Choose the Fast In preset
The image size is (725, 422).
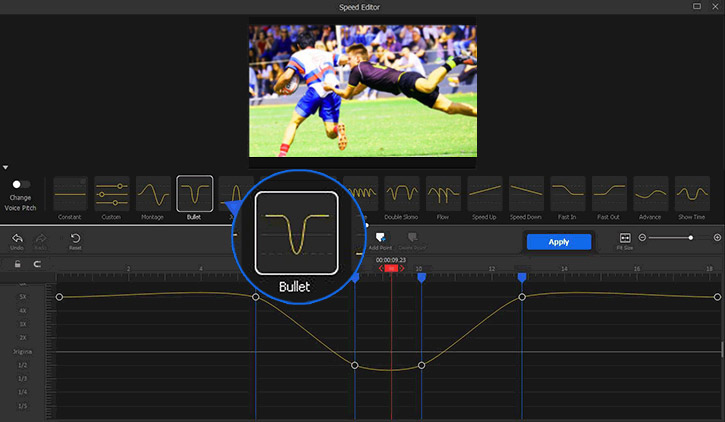click(567, 194)
